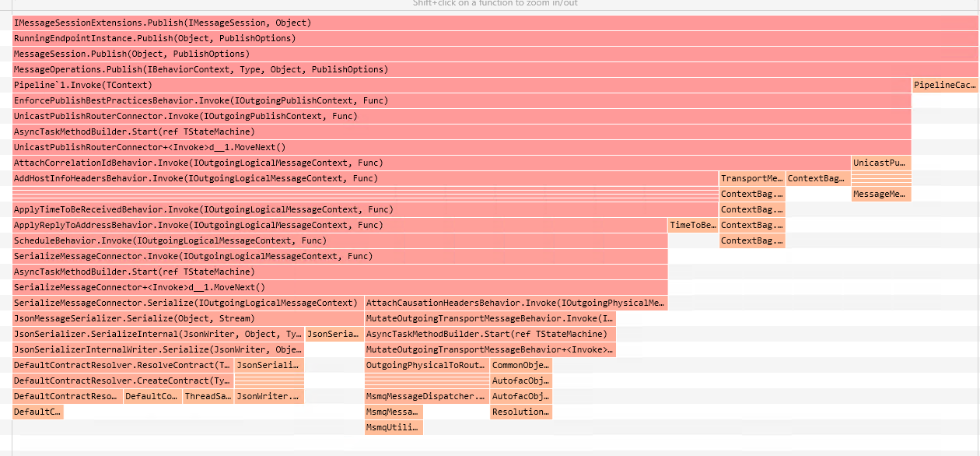
Task: Click the AttachCausationHeadersBehavior.Invoke frame
Action: pyautogui.click(x=516, y=303)
